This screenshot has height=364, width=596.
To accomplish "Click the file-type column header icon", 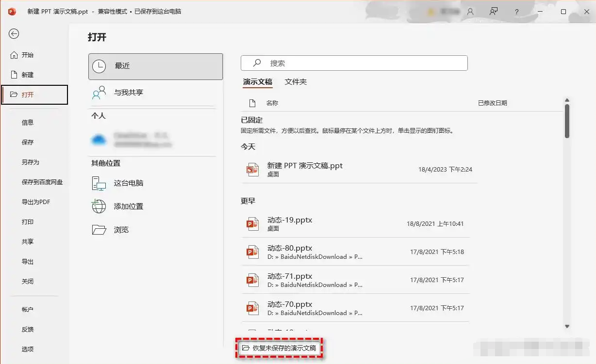I will (252, 103).
